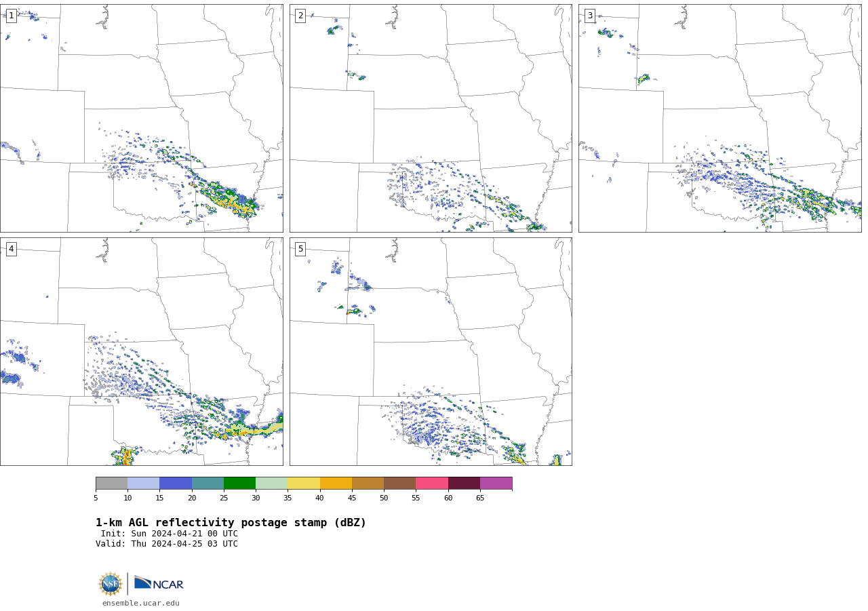Image resolution: width=868 pixels, height=611 pixels.
Task: Open ensemble member 2 reflectivity map
Action: tap(431, 118)
